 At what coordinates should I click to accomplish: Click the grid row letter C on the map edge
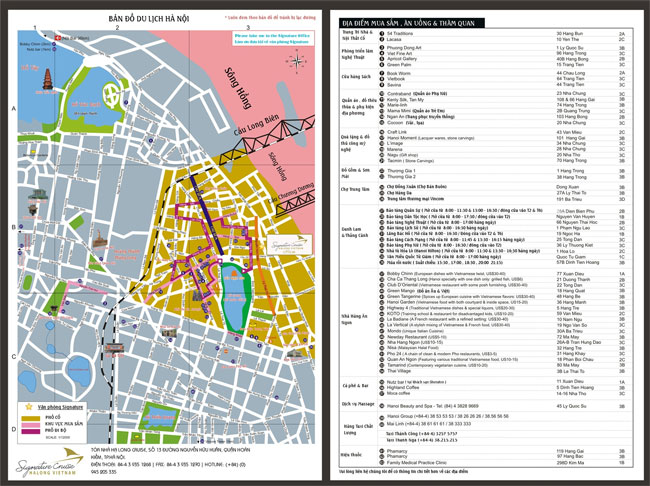(x=14, y=357)
